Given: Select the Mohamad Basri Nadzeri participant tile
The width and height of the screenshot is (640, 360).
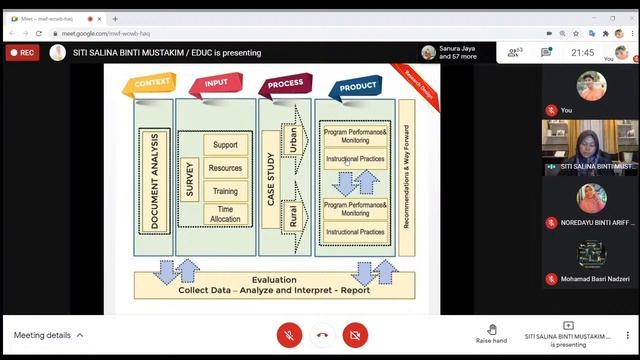Looking at the screenshot, I should point(590,260).
